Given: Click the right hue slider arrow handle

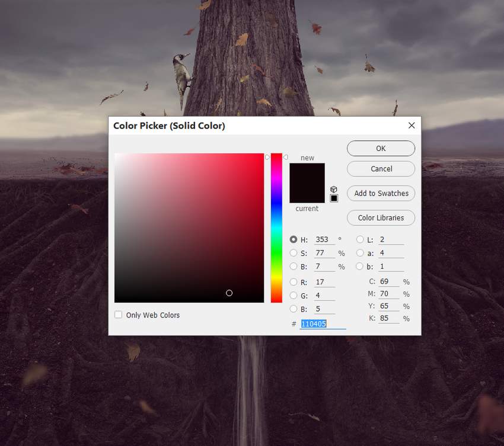Looking at the screenshot, I should point(285,157).
